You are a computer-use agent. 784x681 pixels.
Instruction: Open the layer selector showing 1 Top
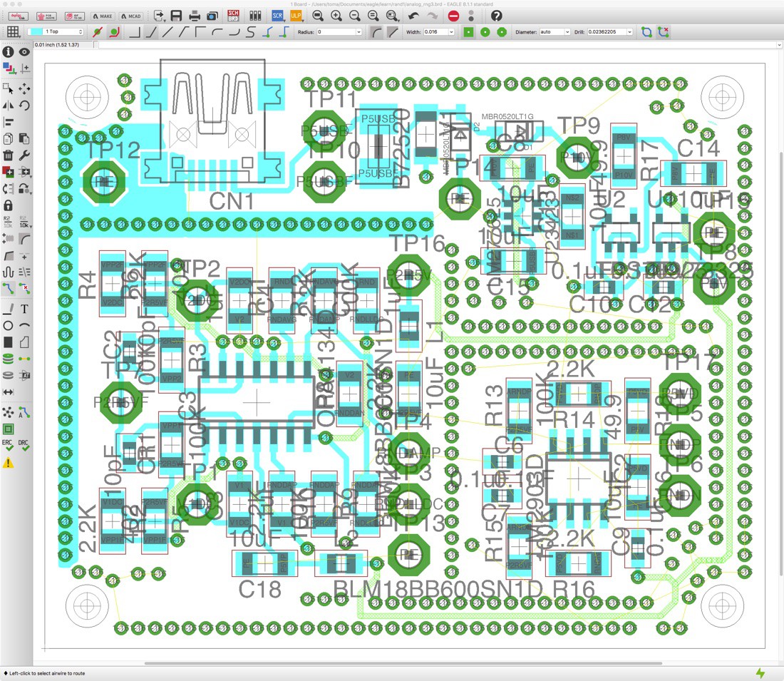(56, 31)
